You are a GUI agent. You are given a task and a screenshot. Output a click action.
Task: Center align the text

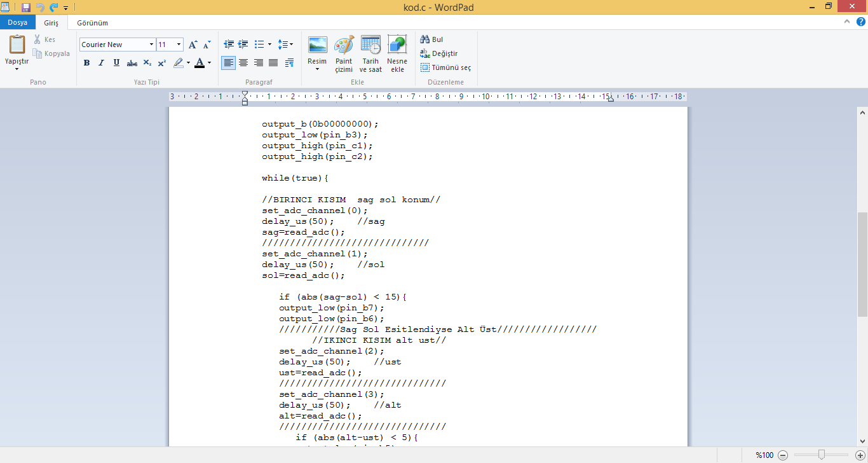(243, 63)
